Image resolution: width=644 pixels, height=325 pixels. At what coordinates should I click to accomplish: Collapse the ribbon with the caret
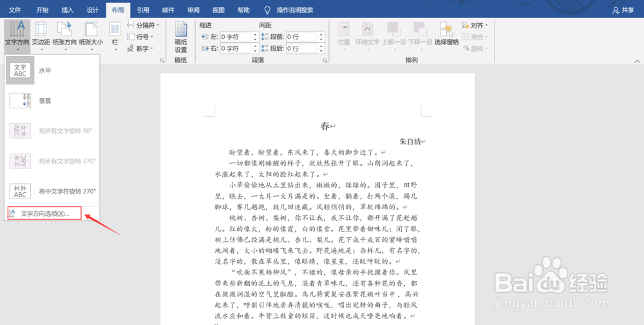(x=637, y=61)
